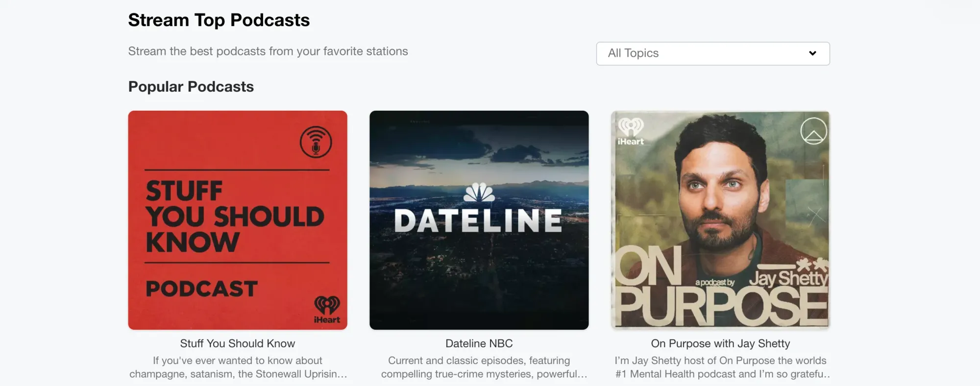Image resolution: width=980 pixels, height=386 pixels.
Task: Click the microphone broadcast icon on the red cover
Action: tap(316, 142)
